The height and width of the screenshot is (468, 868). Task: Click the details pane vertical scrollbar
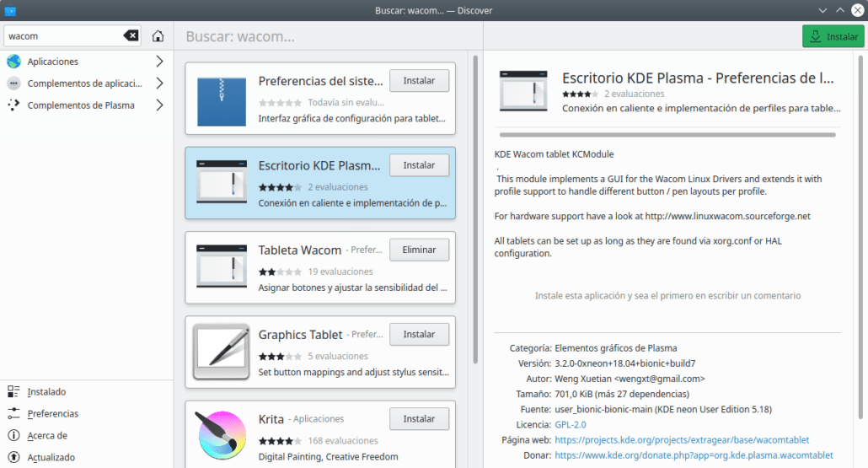coord(860,237)
